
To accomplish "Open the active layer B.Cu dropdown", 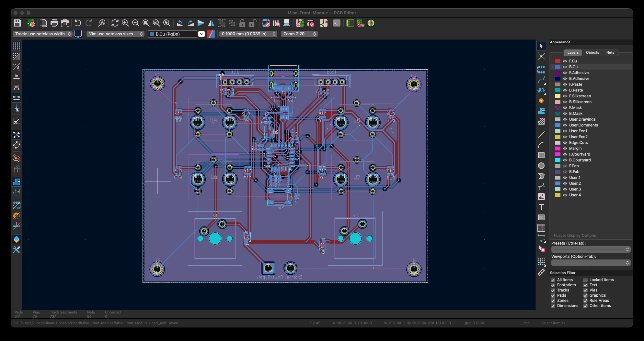I will click(201, 34).
